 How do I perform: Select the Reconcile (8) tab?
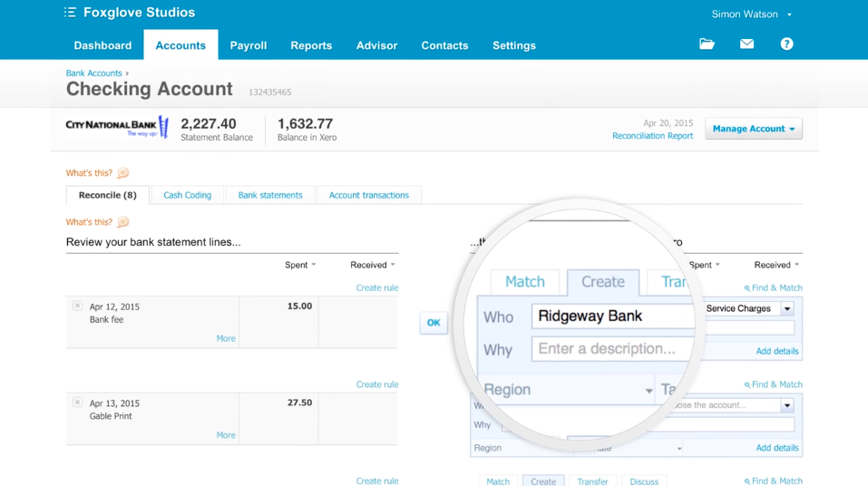click(107, 195)
